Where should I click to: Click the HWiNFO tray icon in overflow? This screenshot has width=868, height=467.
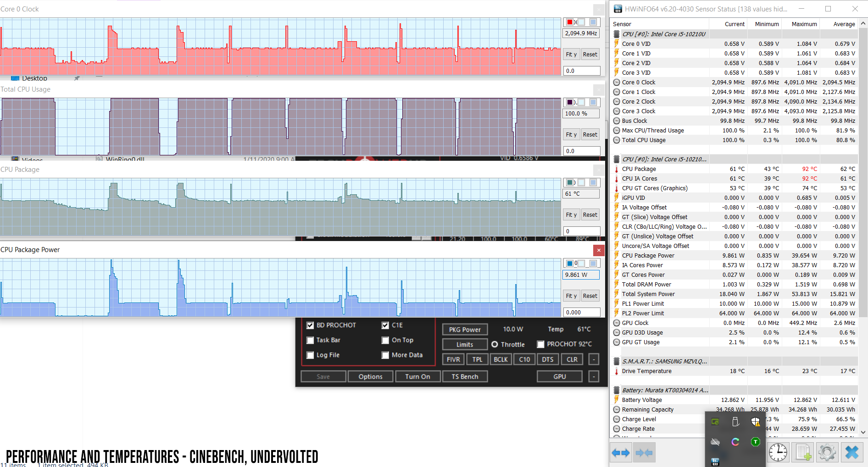pos(715,462)
